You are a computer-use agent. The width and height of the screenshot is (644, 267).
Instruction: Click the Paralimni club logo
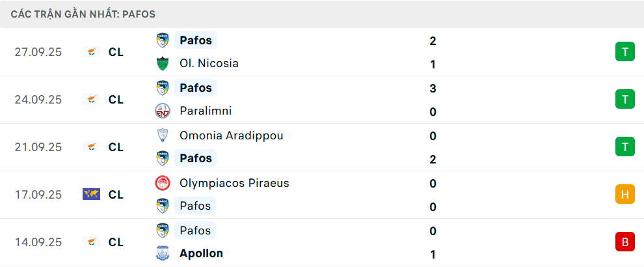pyautogui.click(x=162, y=111)
